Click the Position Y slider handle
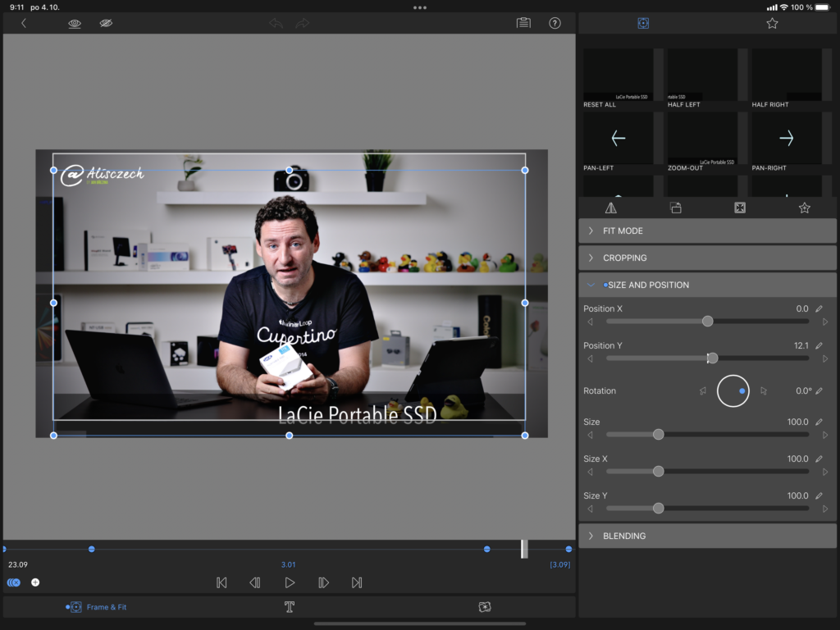This screenshot has height=630, width=840. point(713,358)
